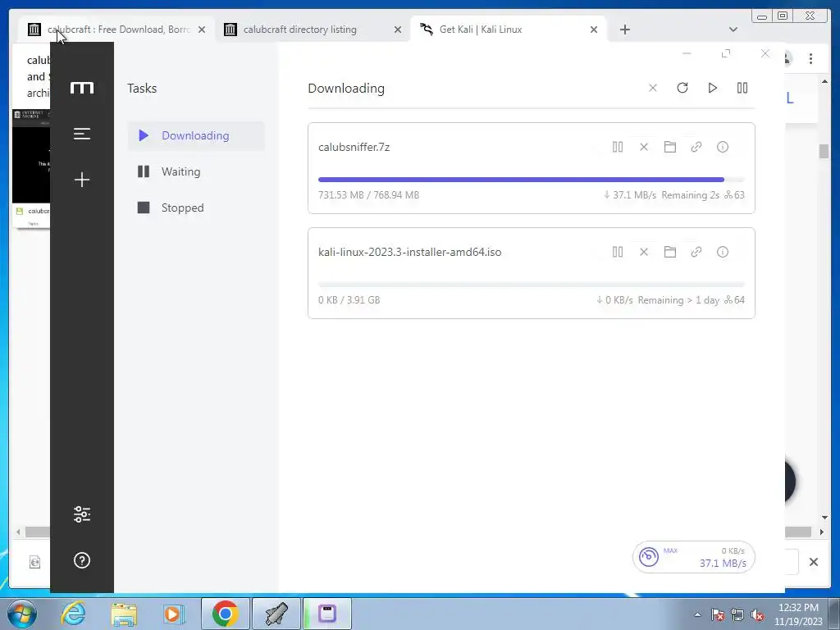Close the Chrome bottom bar X

(814, 561)
